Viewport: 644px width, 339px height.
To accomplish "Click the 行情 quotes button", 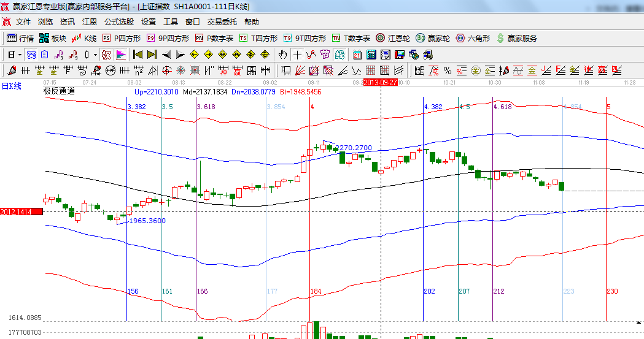I will tap(20, 38).
